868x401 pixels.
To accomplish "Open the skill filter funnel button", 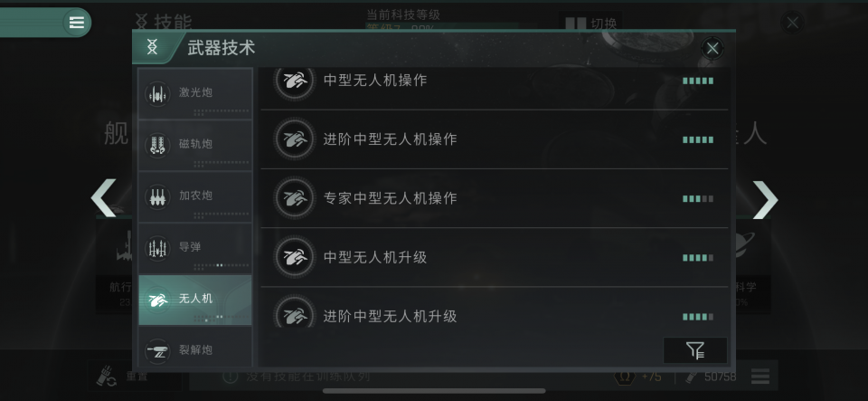I will [x=695, y=350].
